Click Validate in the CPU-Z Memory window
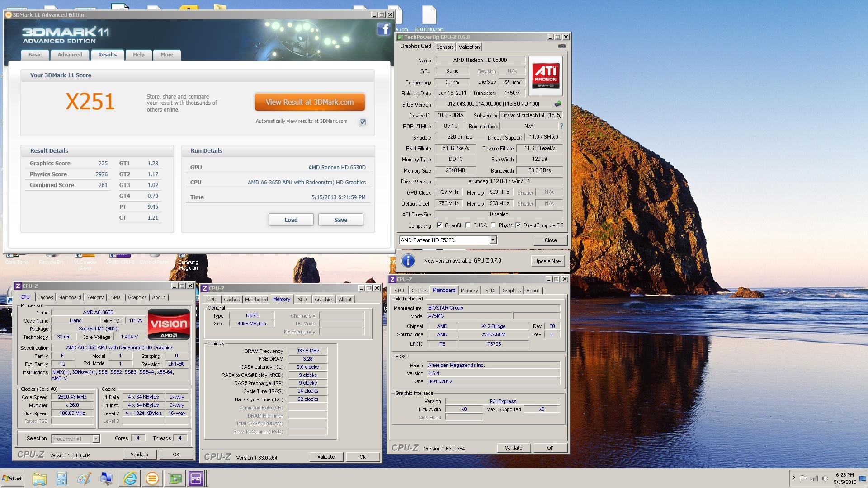This screenshot has width=868, height=488. (326, 457)
